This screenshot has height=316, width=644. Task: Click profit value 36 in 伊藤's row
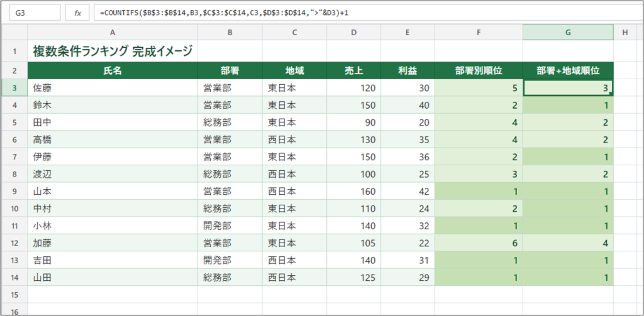point(408,157)
